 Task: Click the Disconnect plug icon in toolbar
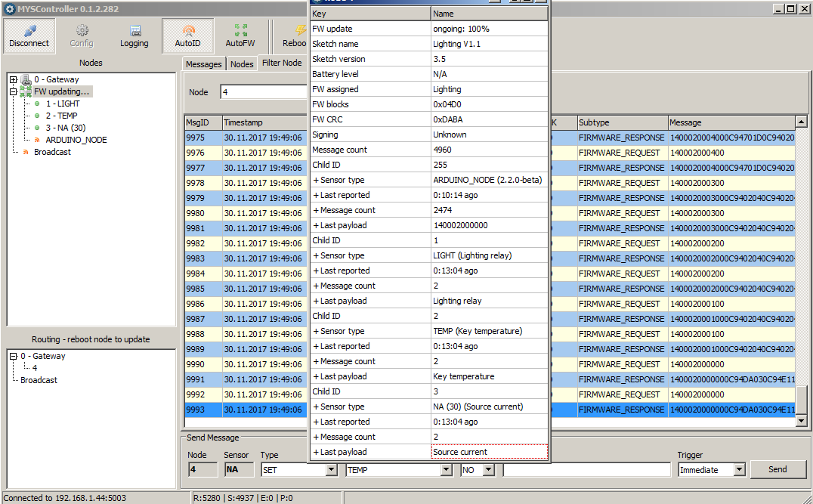tap(29, 31)
